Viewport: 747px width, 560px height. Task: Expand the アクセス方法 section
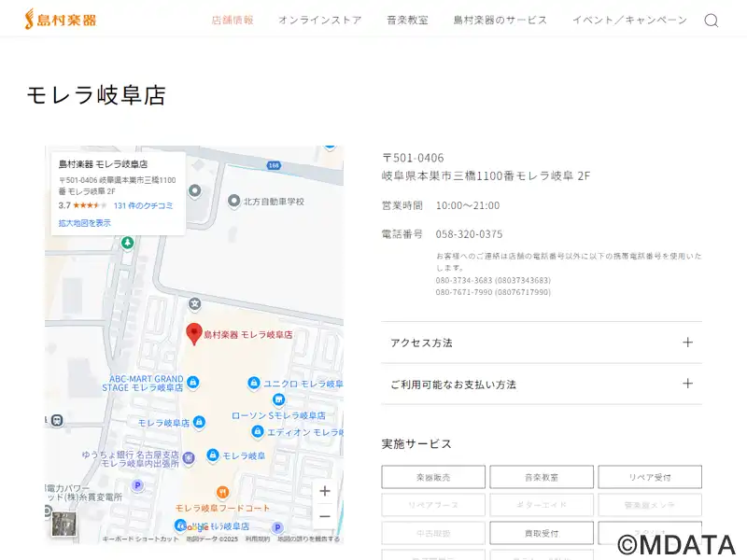point(542,343)
